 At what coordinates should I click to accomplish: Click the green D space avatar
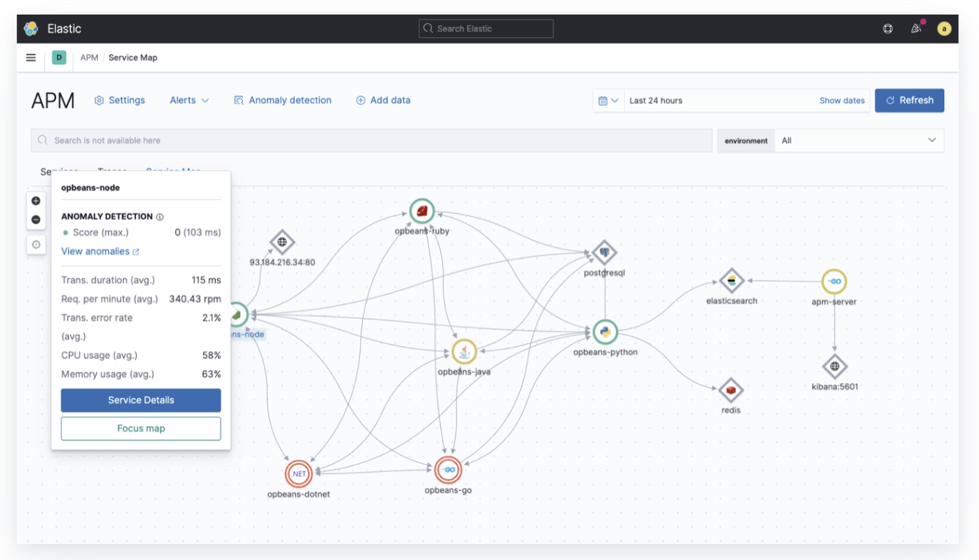(59, 57)
